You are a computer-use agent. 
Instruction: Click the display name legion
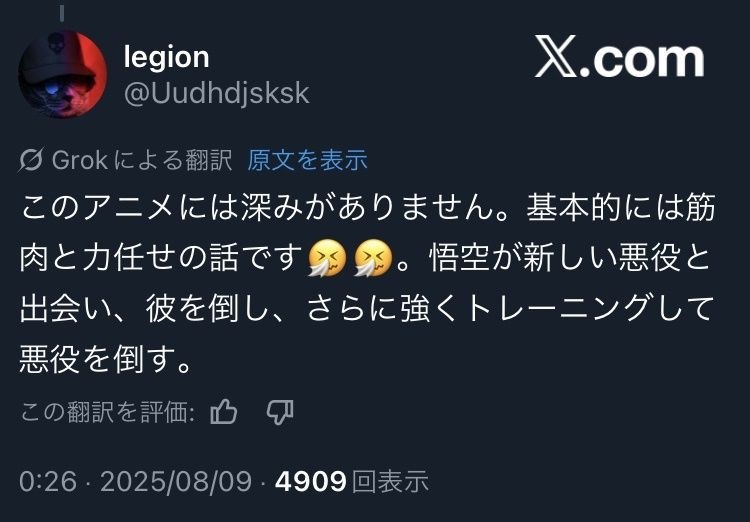pyautogui.click(x=166, y=57)
